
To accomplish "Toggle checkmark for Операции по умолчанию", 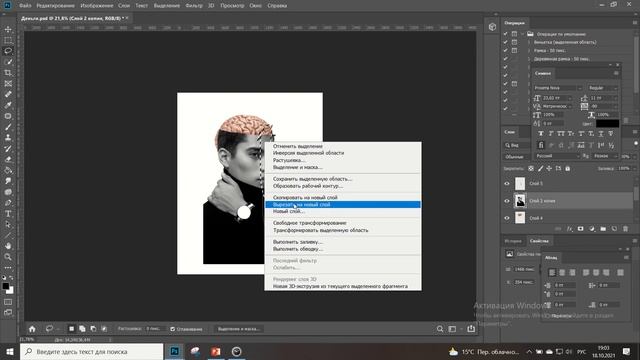I will [x=506, y=34].
